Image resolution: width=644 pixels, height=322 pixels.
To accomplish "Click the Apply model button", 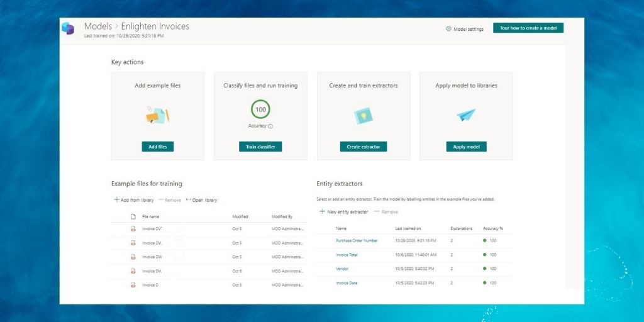I will [466, 147].
